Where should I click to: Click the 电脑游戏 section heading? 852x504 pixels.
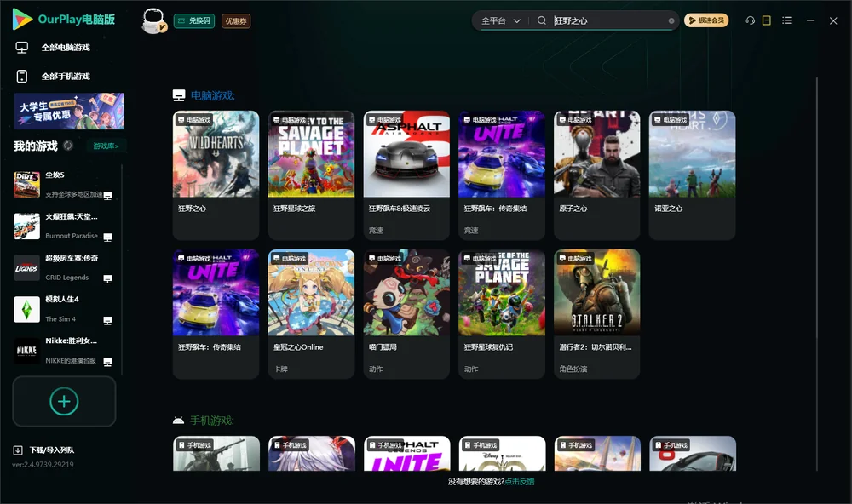coord(212,95)
